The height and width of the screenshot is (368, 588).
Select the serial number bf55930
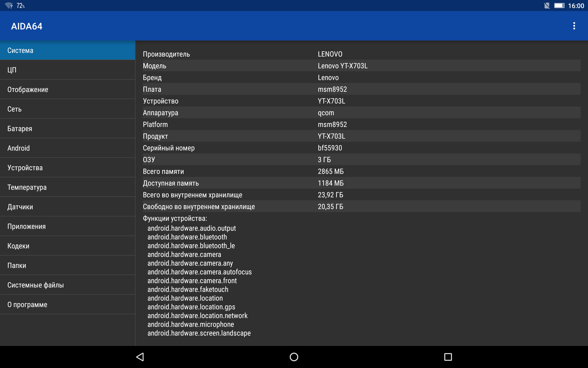tap(330, 148)
